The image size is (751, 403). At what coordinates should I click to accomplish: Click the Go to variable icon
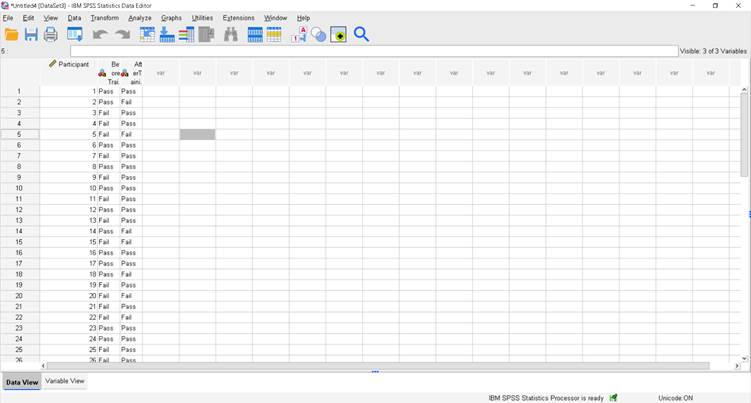167,35
